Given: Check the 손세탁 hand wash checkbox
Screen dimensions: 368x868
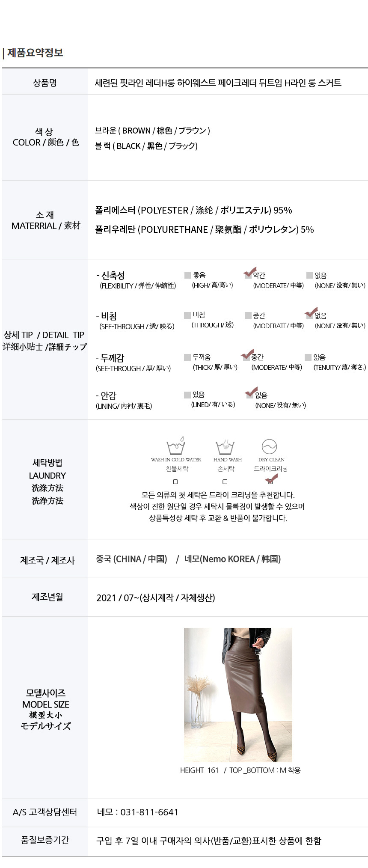Looking at the screenshot, I should 225,482.
